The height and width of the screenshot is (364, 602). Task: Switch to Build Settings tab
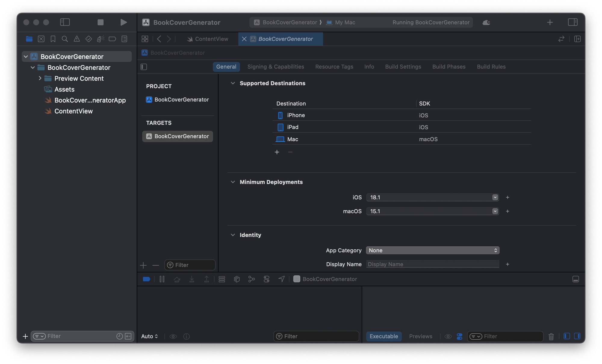coord(403,67)
